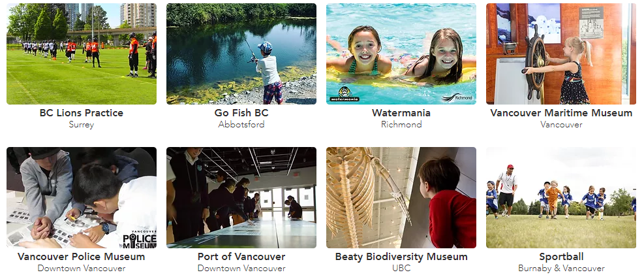The height and width of the screenshot is (279, 644).
Task: Click the Watermania title link
Action: tap(401, 113)
